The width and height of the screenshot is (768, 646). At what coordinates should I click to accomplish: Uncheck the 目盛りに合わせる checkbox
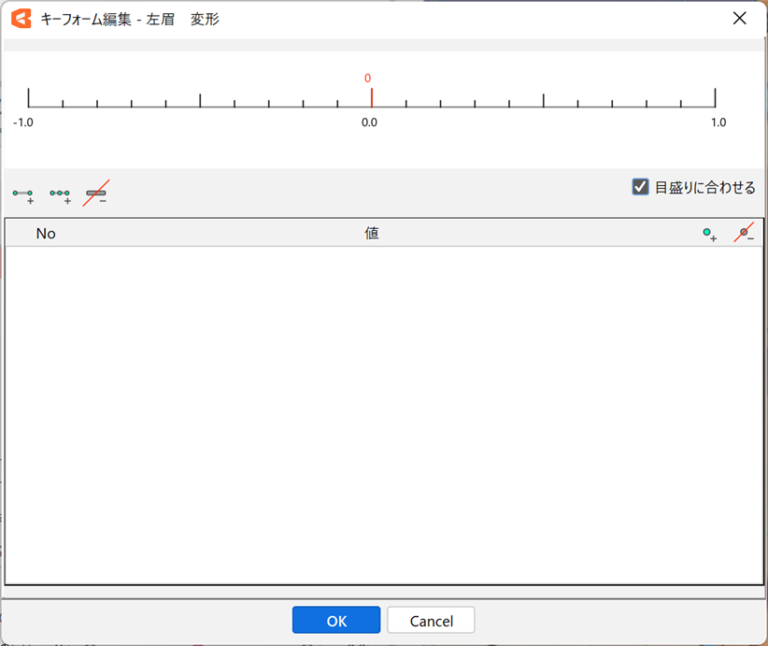click(x=641, y=187)
